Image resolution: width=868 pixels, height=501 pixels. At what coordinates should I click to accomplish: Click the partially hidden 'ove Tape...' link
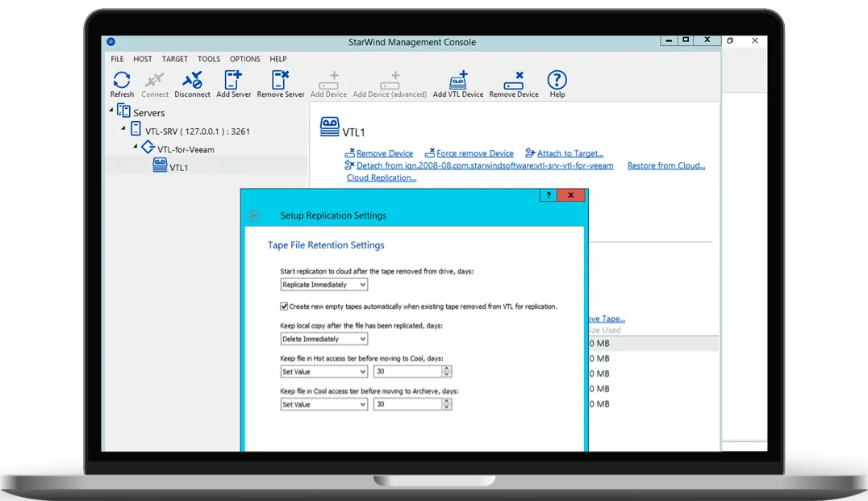pos(607,319)
